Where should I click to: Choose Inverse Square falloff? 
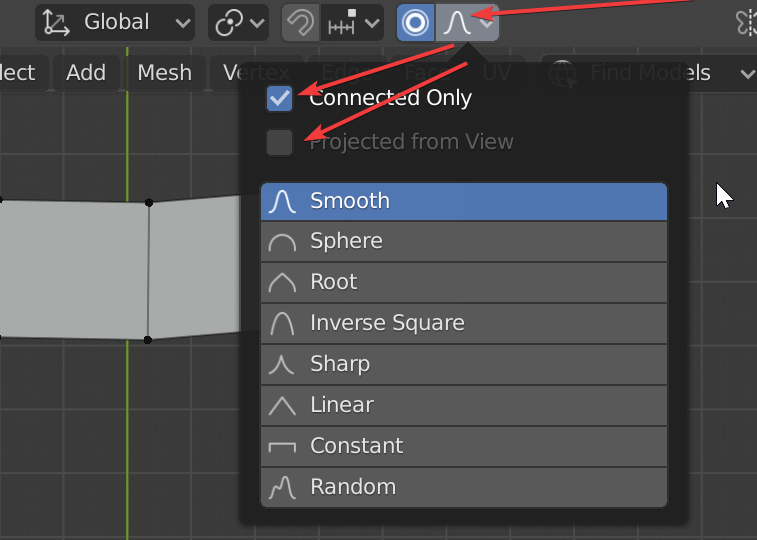(x=464, y=323)
